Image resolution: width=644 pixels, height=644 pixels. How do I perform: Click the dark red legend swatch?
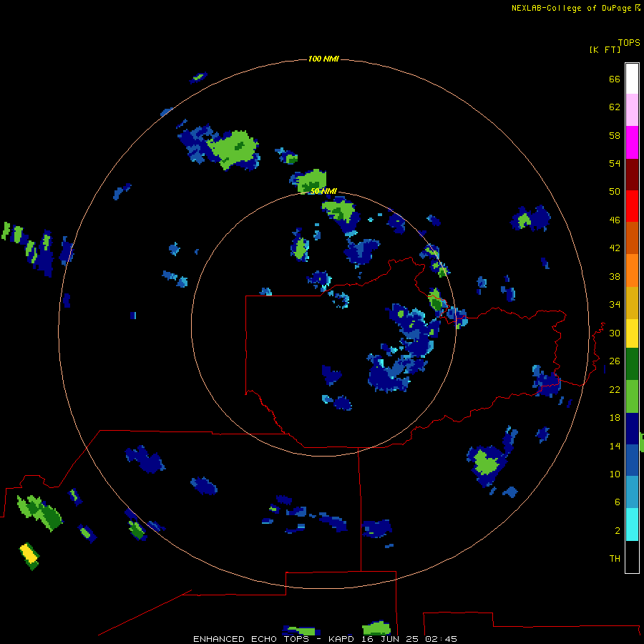(x=632, y=175)
